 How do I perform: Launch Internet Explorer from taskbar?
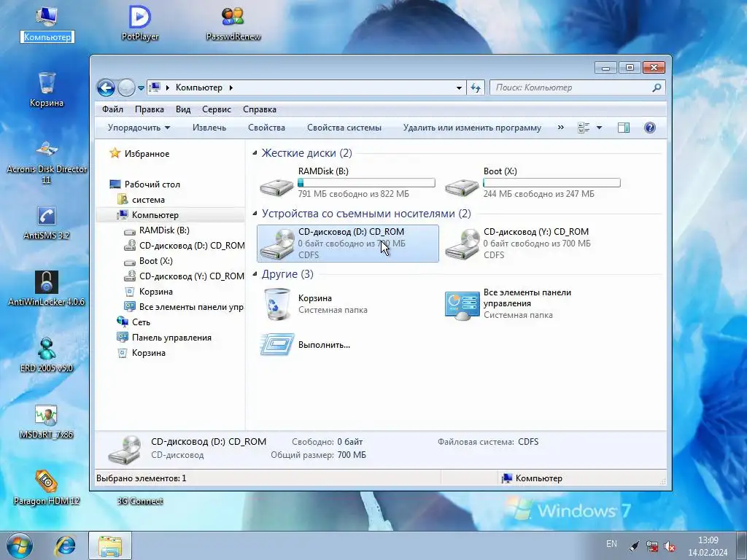coord(65,545)
